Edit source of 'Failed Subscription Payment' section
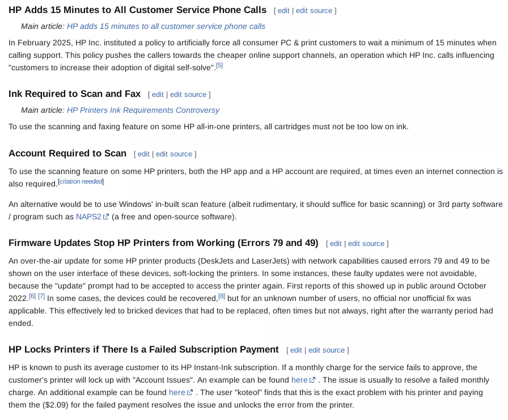 327,350
